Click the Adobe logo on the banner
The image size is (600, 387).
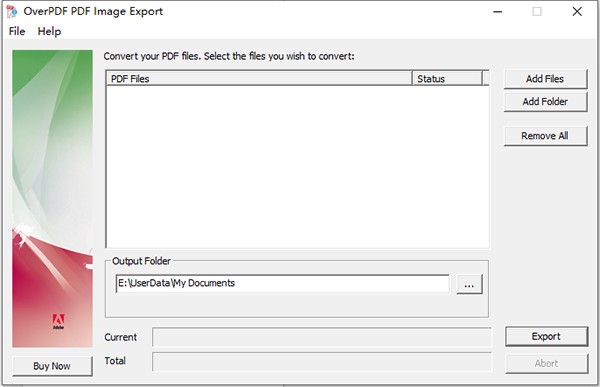[58, 322]
